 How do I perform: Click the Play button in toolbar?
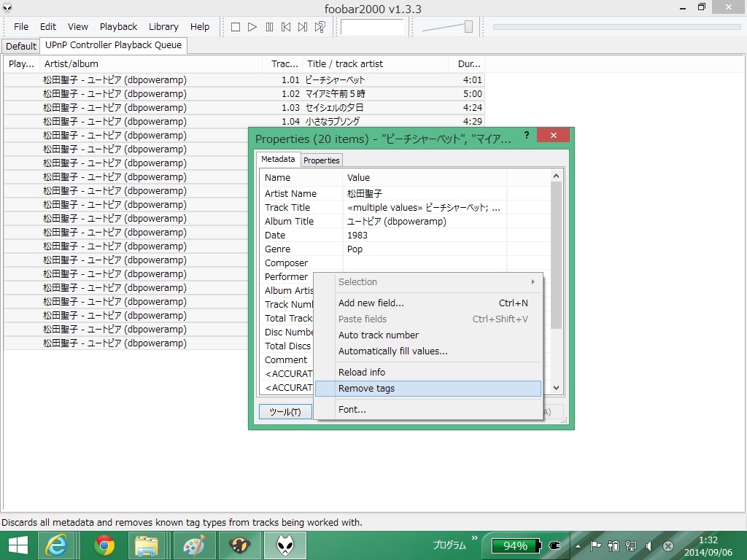click(x=252, y=27)
